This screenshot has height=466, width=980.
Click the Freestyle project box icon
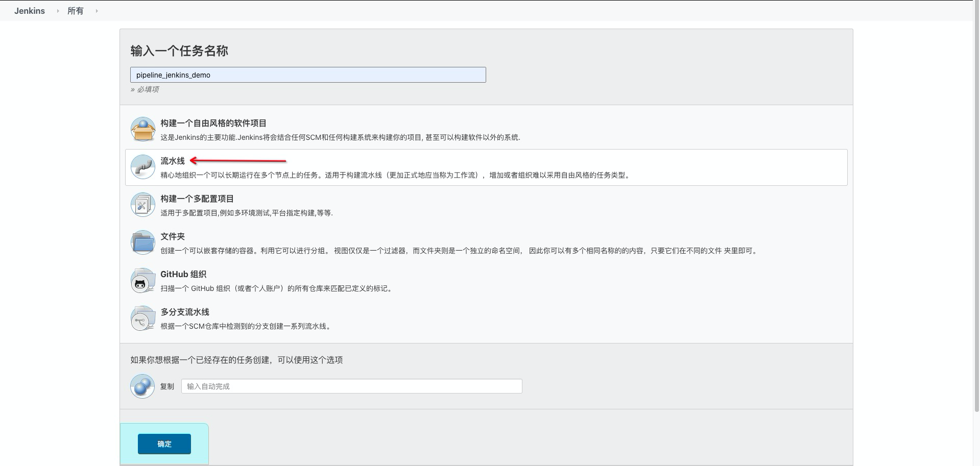(143, 129)
